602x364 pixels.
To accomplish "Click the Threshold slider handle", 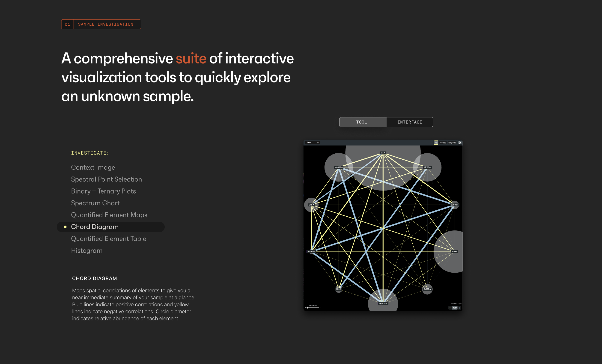I will (307, 307).
